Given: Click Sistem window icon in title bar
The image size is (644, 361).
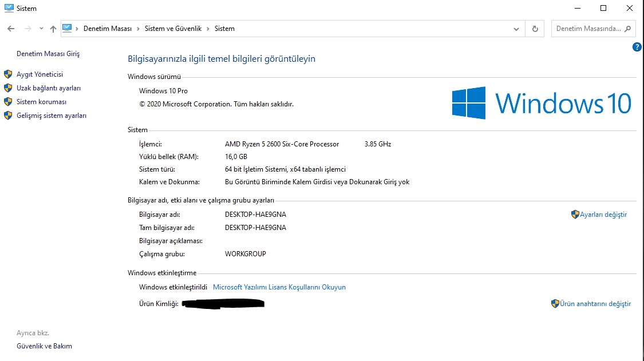Looking at the screenshot, I should point(9,8).
